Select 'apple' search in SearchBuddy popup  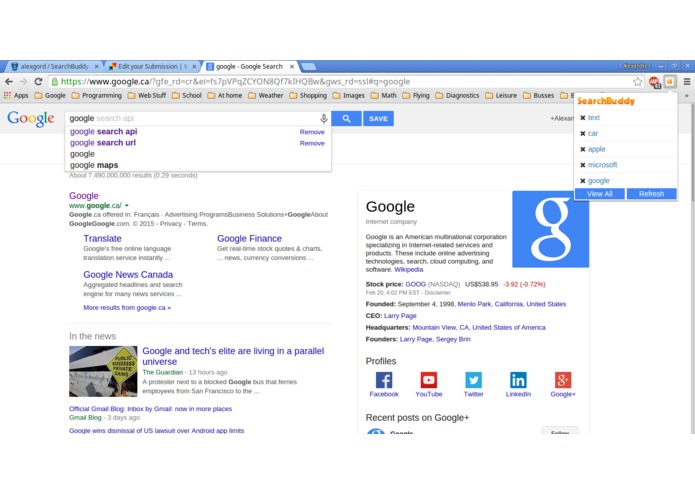click(x=597, y=149)
